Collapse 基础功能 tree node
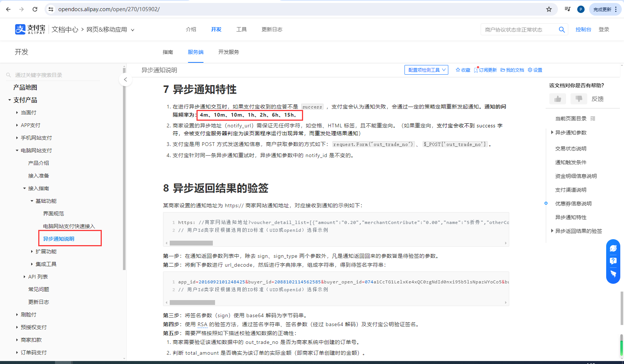The image size is (624, 364). pyautogui.click(x=32, y=201)
